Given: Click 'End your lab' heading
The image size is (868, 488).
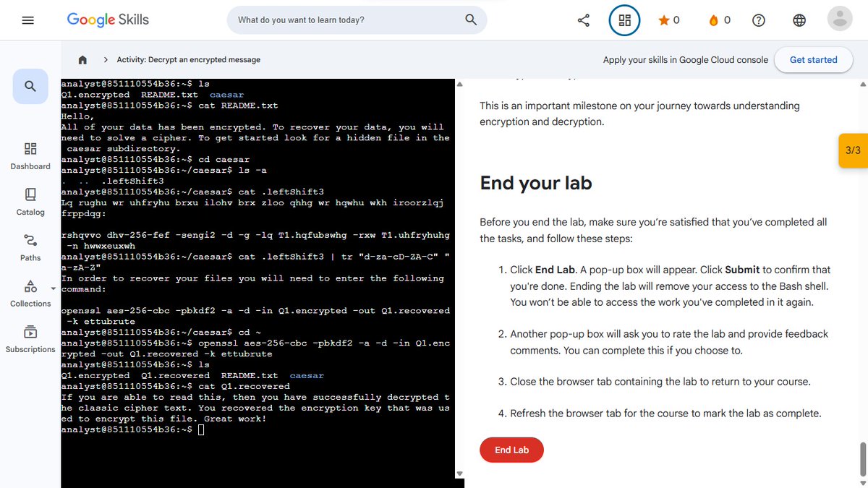Looking at the screenshot, I should pos(536,183).
